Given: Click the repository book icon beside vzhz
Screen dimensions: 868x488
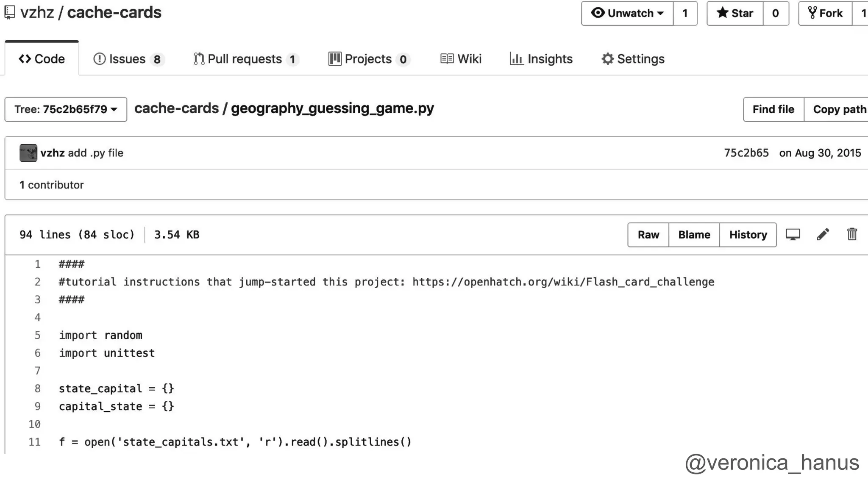Looking at the screenshot, I should pos(10,13).
